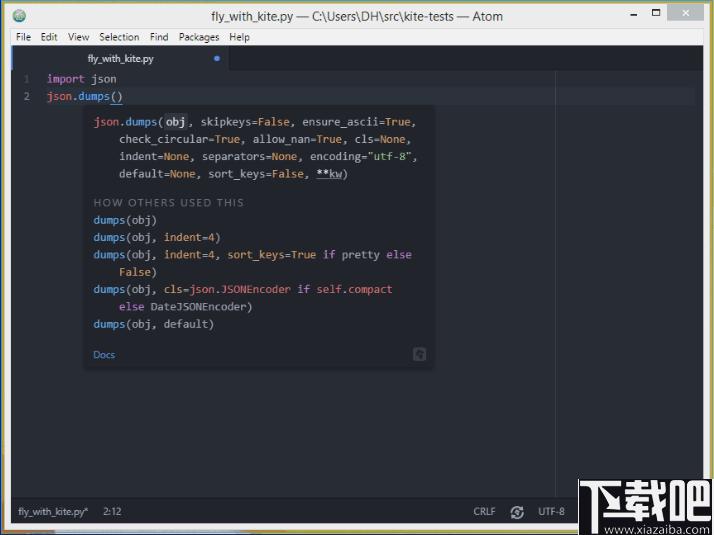
Task: Click skipkeys=False parameter in signature
Action: (245, 122)
